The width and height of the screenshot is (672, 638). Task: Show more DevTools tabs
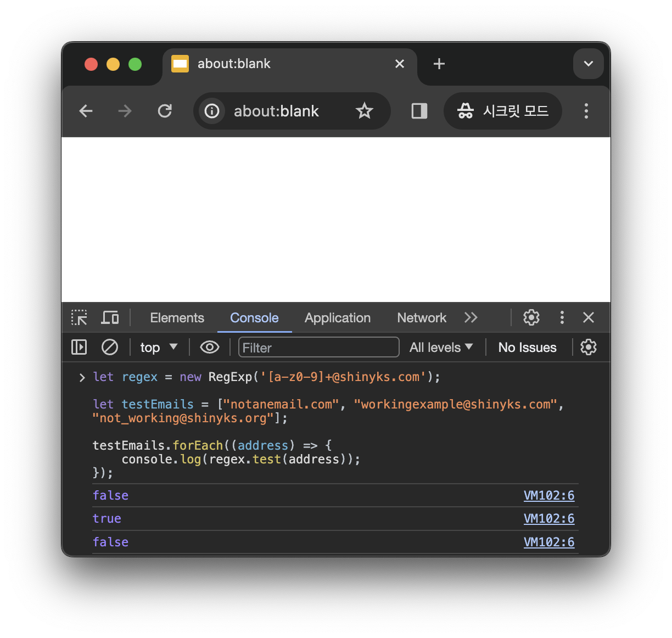[x=471, y=317]
